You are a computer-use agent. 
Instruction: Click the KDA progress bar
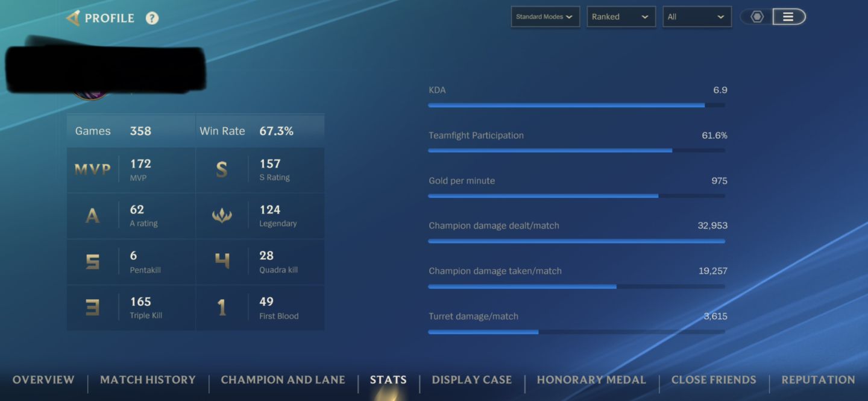point(576,106)
